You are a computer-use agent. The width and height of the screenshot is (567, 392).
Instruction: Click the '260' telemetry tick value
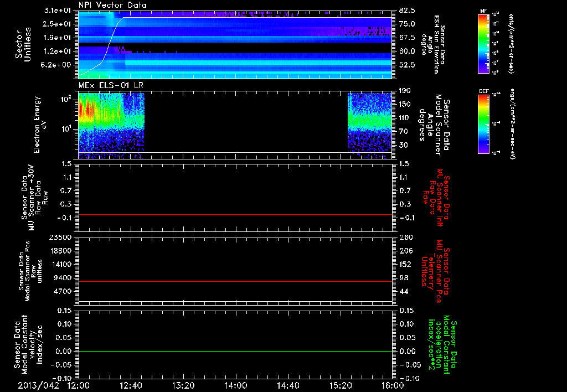[x=405, y=237]
